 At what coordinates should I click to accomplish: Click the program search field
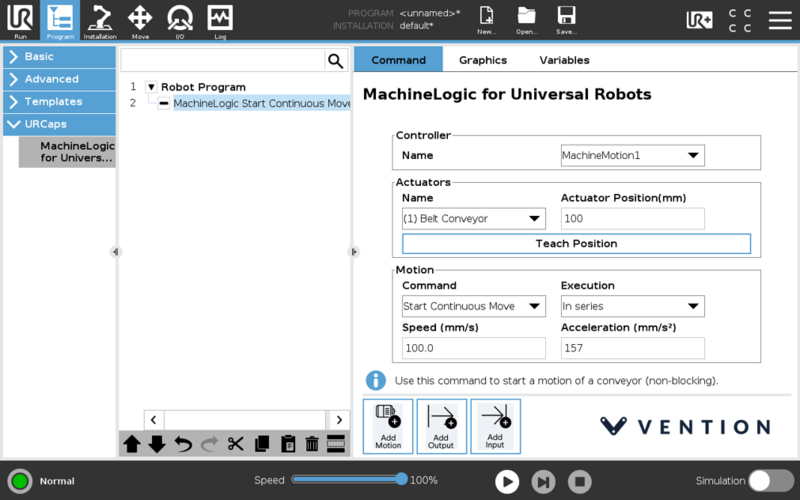click(x=223, y=61)
